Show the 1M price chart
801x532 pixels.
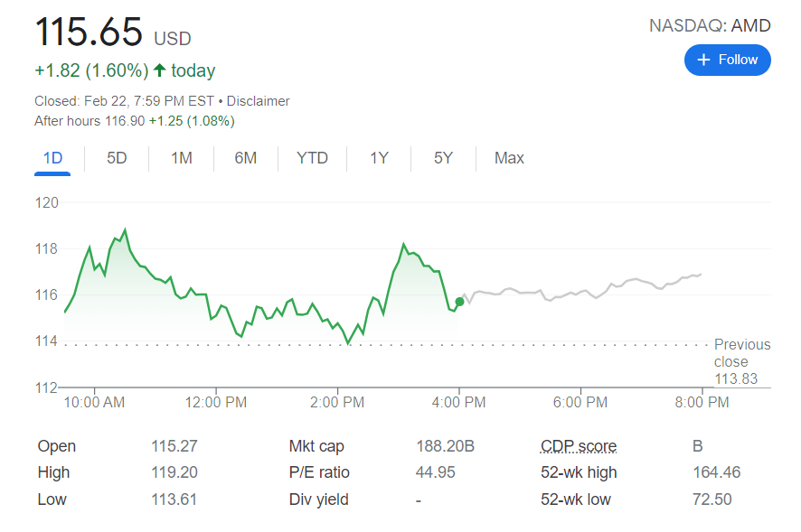[182, 158]
